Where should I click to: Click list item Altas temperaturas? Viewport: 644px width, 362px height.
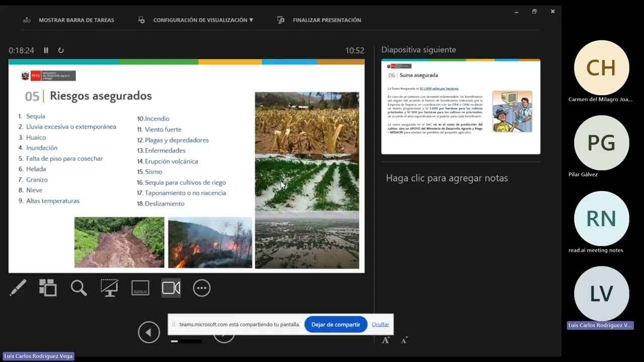(x=53, y=201)
